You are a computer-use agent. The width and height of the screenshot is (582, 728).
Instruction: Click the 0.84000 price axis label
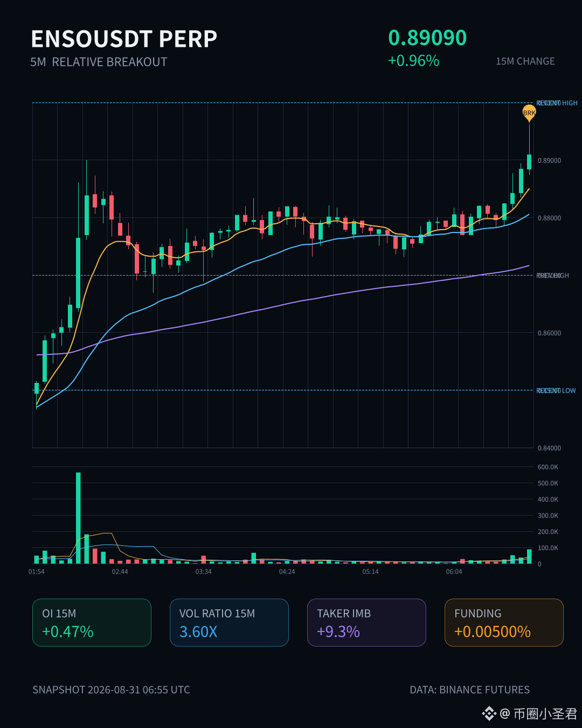click(549, 448)
